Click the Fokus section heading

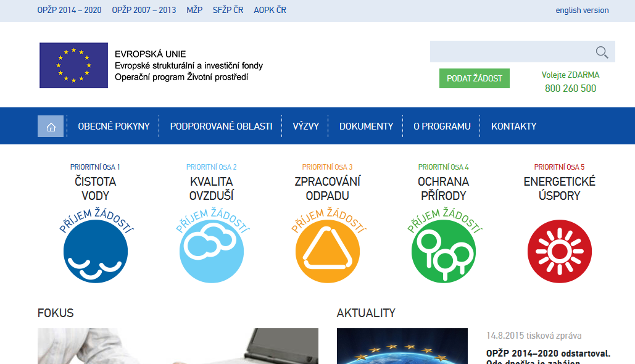[56, 313]
